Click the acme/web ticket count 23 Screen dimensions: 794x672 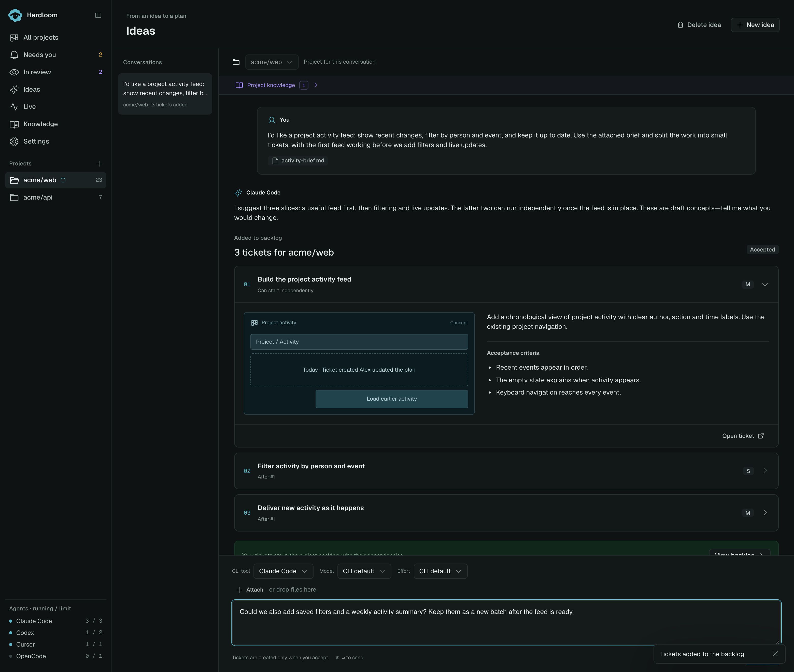[99, 180]
